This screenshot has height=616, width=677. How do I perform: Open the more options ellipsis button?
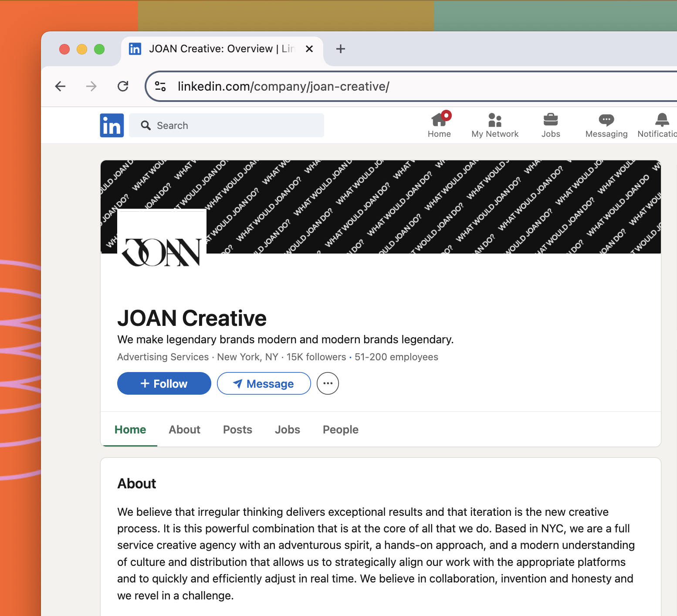click(328, 383)
